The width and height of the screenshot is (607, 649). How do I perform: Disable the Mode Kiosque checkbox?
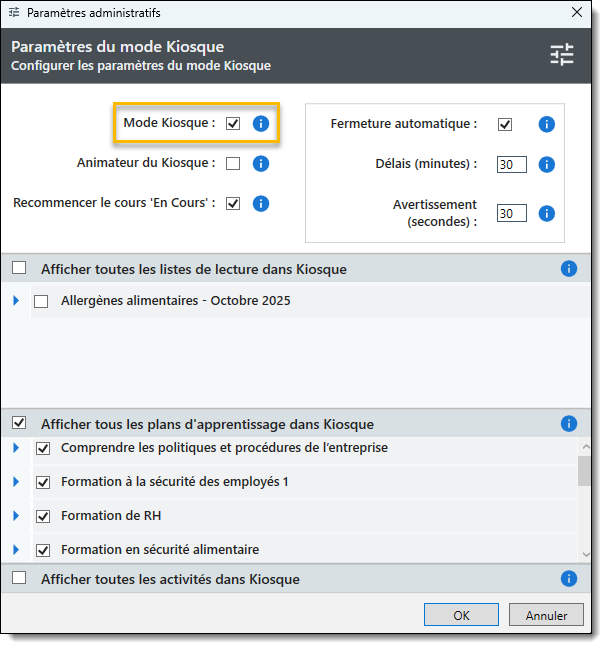pyautogui.click(x=233, y=124)
